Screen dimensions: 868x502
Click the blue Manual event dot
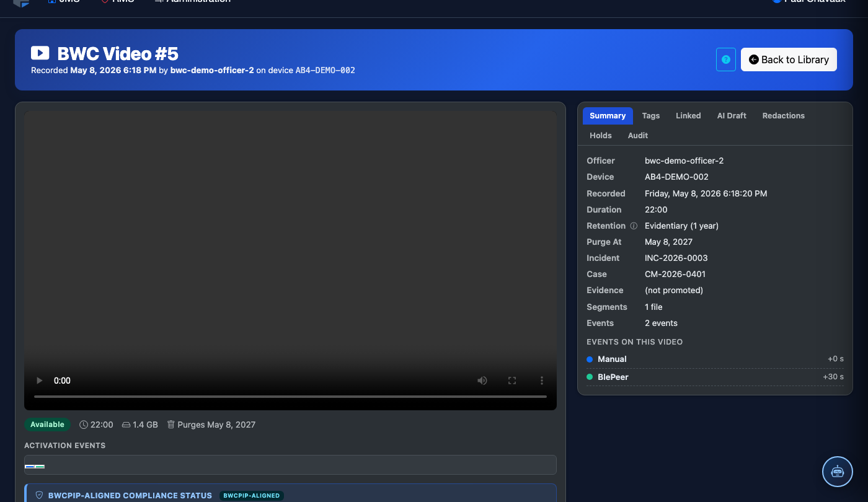pyautogui.click(x=590, y=359)
